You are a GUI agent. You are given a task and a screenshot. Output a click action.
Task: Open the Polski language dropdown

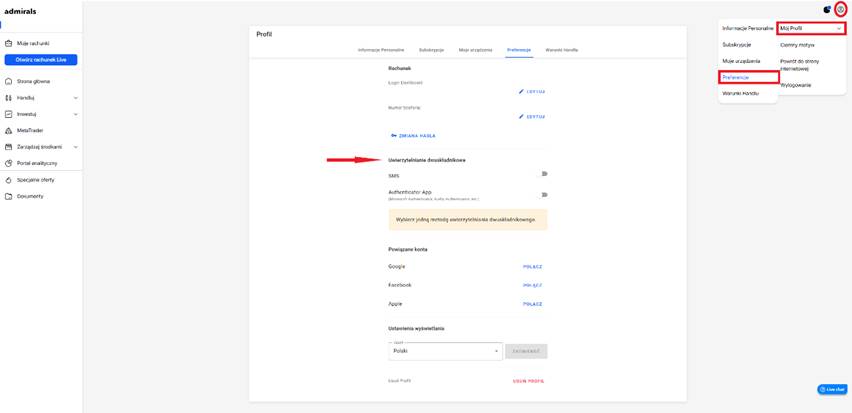(x=445, y=351)
